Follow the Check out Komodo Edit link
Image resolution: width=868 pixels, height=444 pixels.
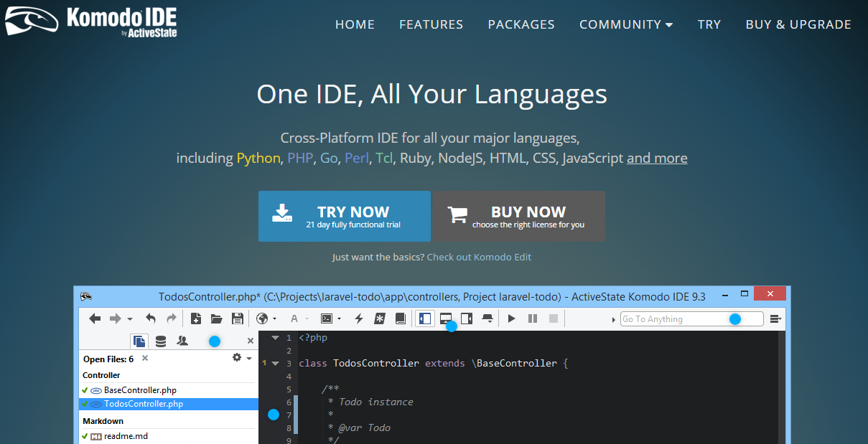pos(479,257)
